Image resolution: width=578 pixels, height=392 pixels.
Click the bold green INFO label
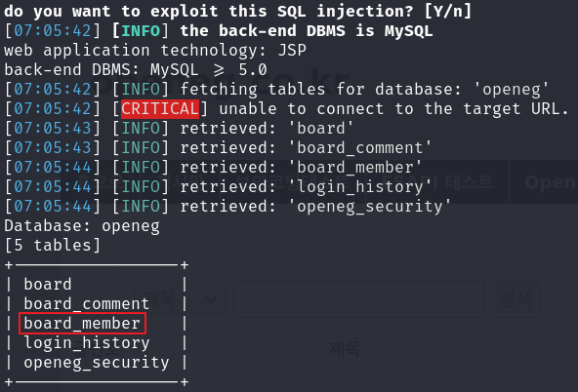[141, 31]
